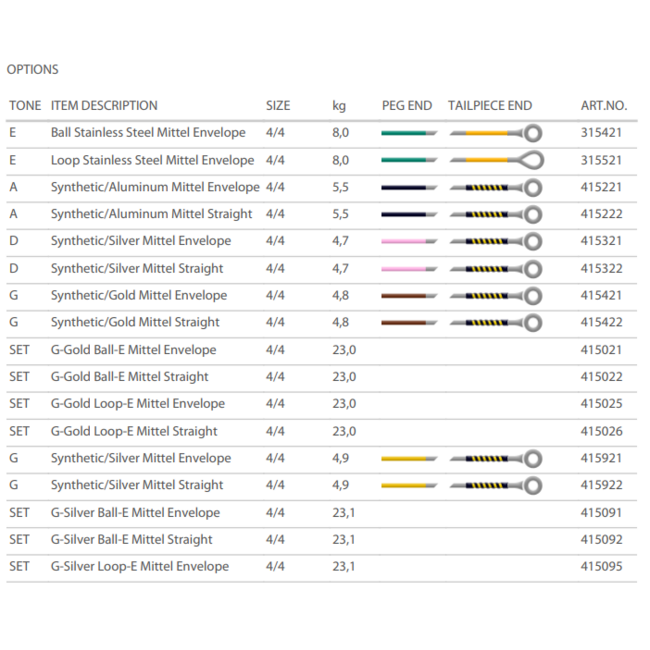Click the tailpiece end icon for article 415222
Viewport: 650px width, 650px height.
point(495,214)
